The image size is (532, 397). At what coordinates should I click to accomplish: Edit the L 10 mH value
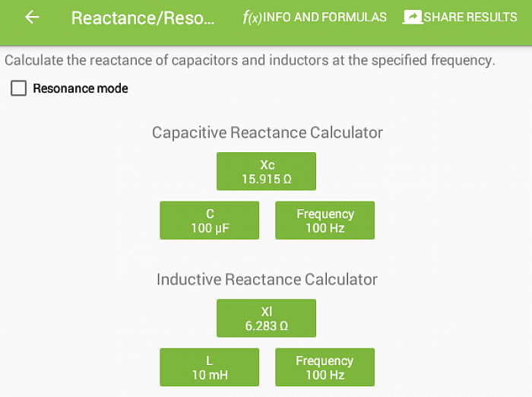click(x=209, y=367)
